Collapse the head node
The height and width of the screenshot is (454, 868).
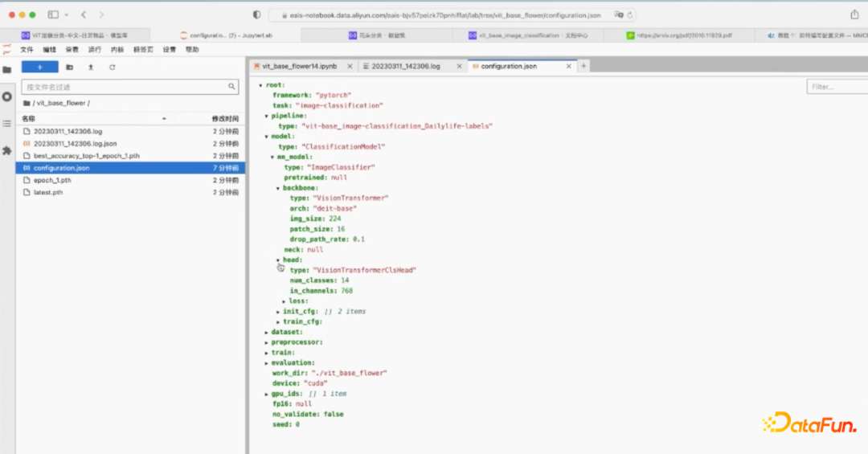pyautogui.click(x=278, y=260)
